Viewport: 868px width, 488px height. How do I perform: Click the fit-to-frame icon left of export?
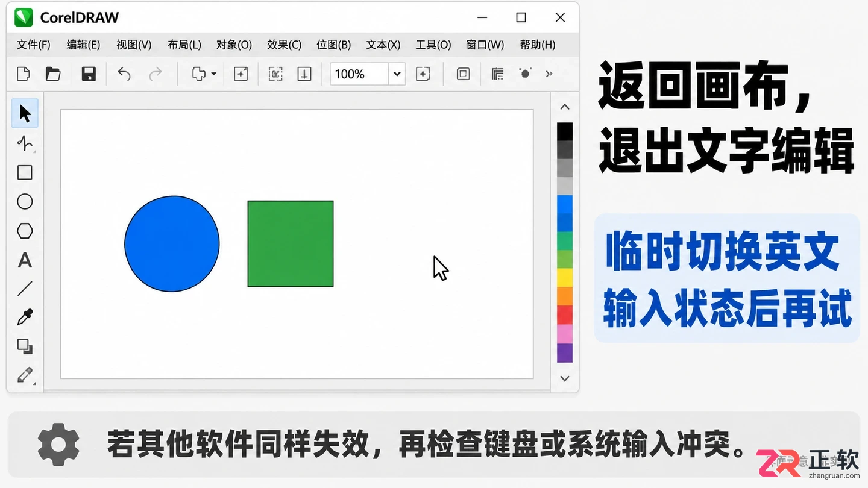(x=275, y=74)
